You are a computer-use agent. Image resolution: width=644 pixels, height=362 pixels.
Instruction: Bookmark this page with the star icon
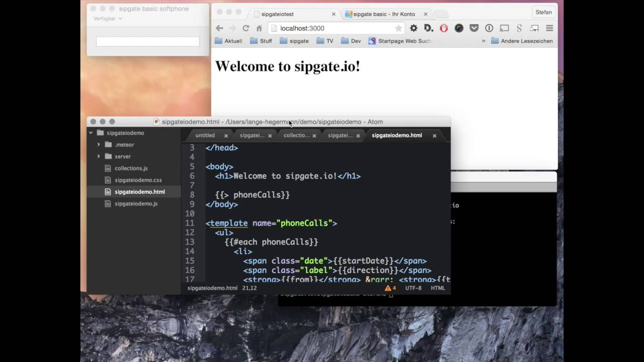(x=398, y=28)
